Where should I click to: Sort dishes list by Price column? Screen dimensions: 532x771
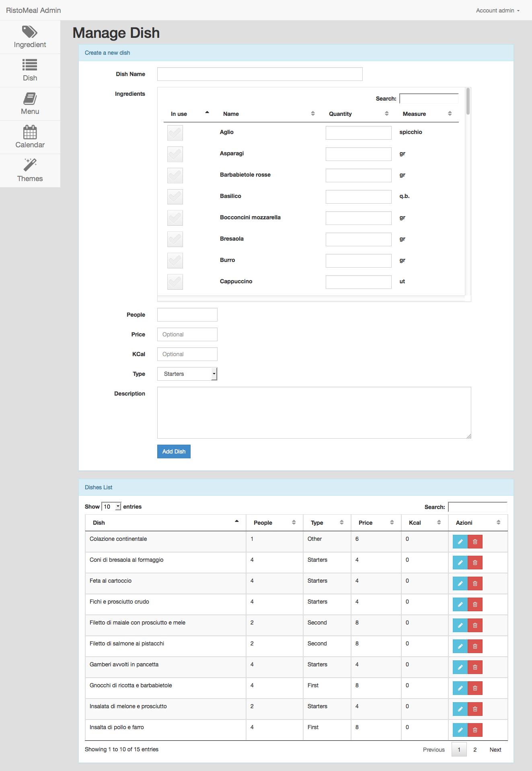point(376,523)
